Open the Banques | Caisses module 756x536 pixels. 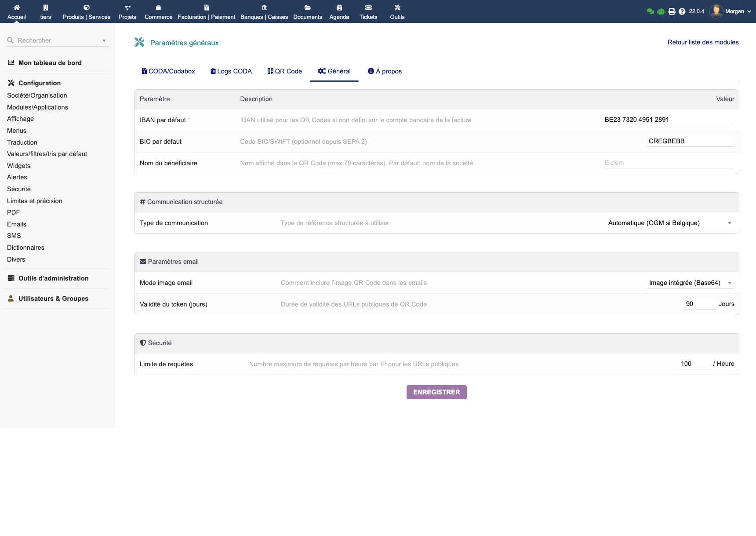[264, 11]
